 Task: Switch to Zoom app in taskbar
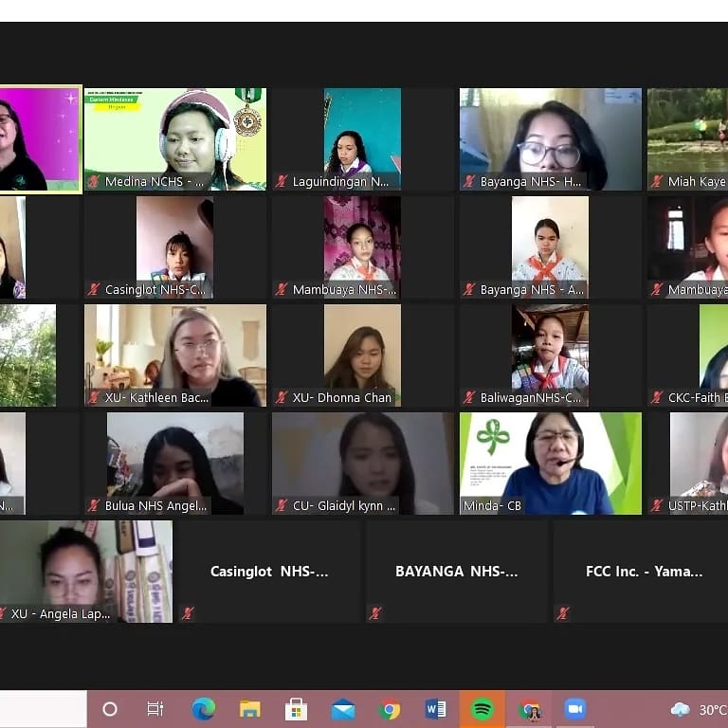click(x=575, y=709)
